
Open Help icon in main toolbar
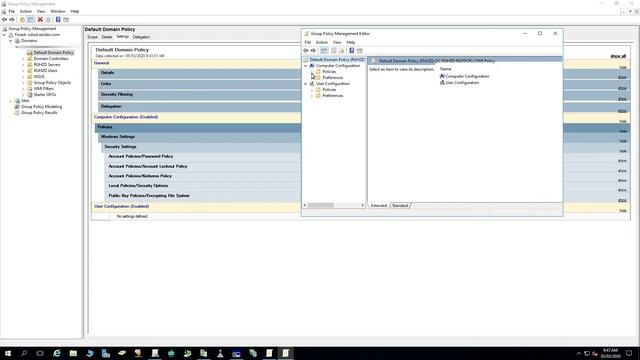tap(58, 20)
